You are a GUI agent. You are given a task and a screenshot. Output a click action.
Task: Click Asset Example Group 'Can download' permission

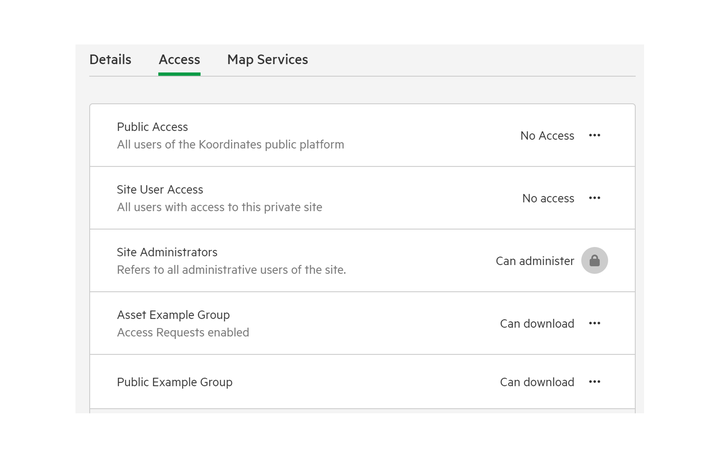[537, 323]
